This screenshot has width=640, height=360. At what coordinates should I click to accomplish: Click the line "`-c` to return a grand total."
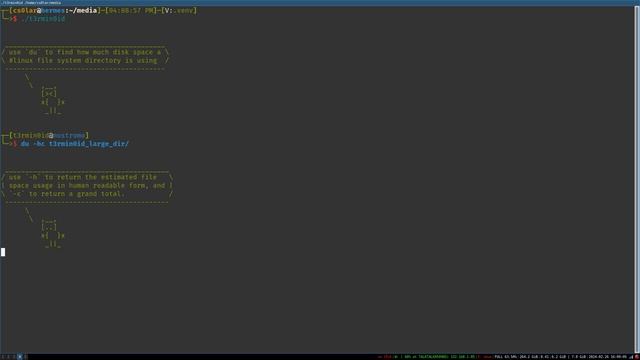pyautogui.click(x=69, y=194)
